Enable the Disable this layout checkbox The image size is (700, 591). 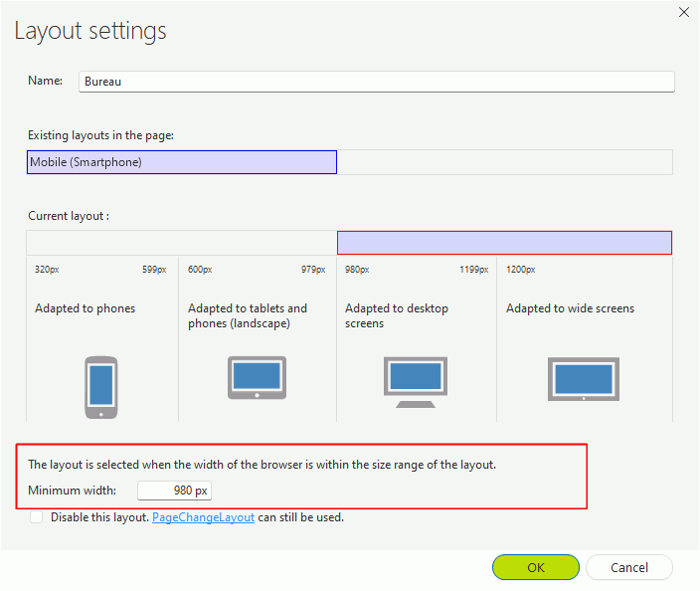[36, 517]
